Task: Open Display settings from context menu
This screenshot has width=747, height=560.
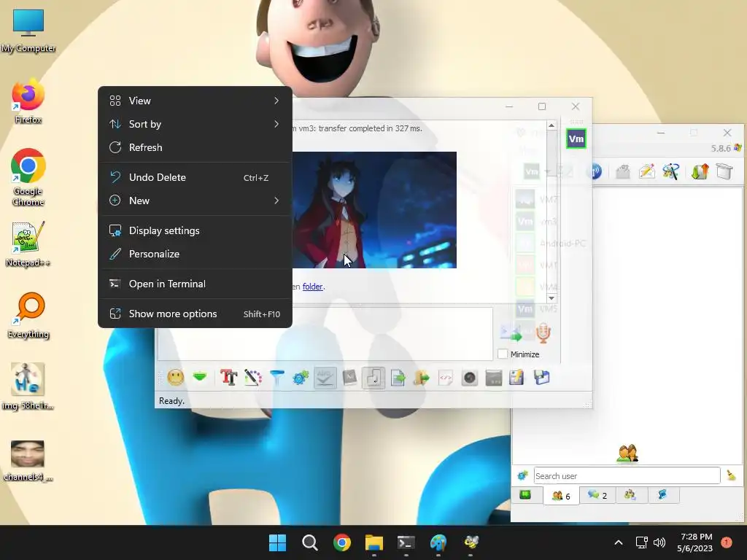Action: pyautogui.click(x=195, y=230)
